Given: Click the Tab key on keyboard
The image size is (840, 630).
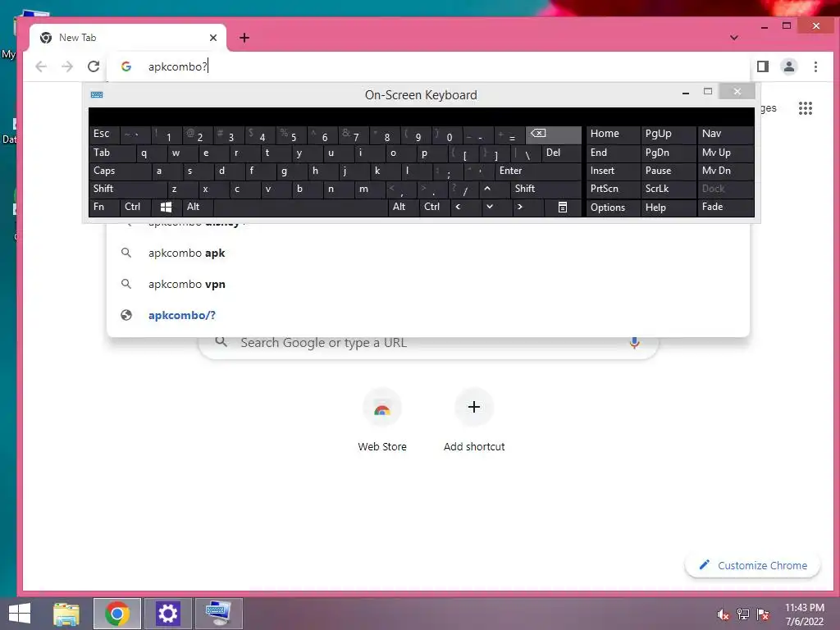Looking at the screenshot, I should point(112,153).
